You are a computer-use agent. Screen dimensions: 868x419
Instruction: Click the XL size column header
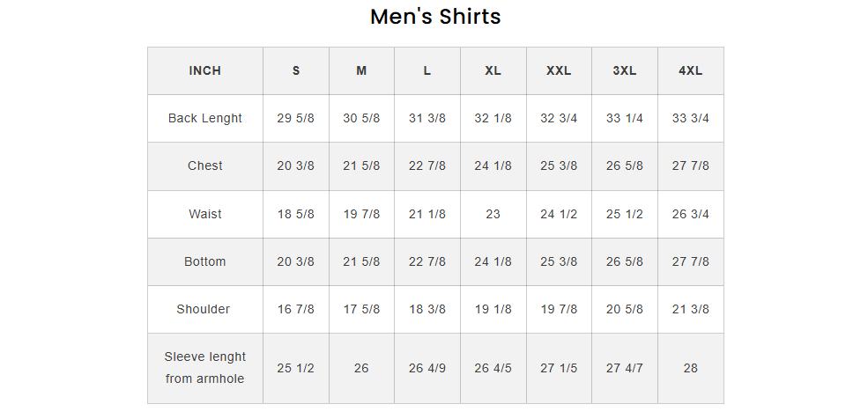point(493,71)
